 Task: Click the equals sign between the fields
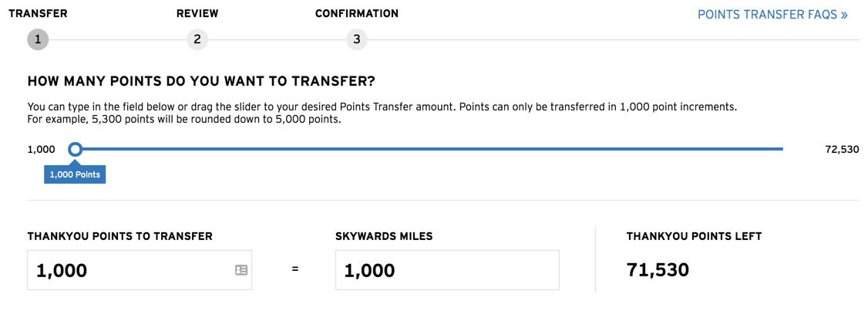click(x=295, y=270)
